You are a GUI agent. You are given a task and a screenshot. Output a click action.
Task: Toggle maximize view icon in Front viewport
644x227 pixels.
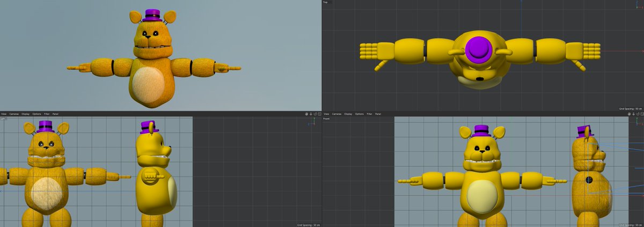click(x=642, y=114)
